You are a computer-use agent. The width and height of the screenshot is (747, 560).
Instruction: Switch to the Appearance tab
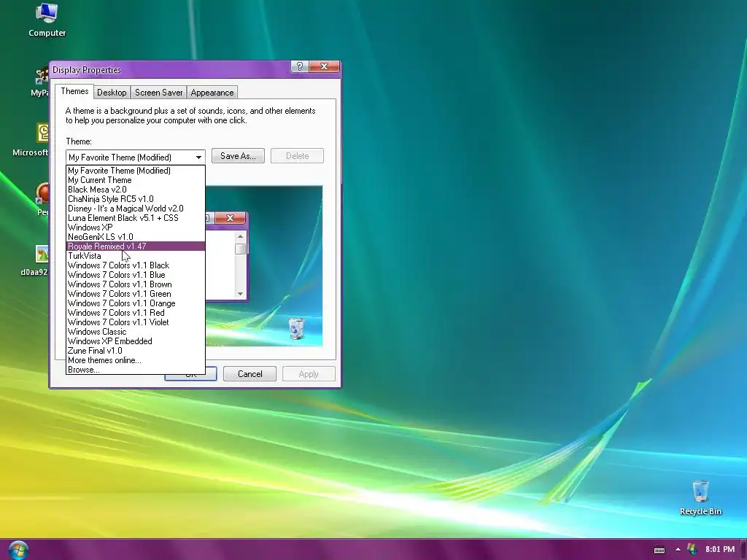212,93
